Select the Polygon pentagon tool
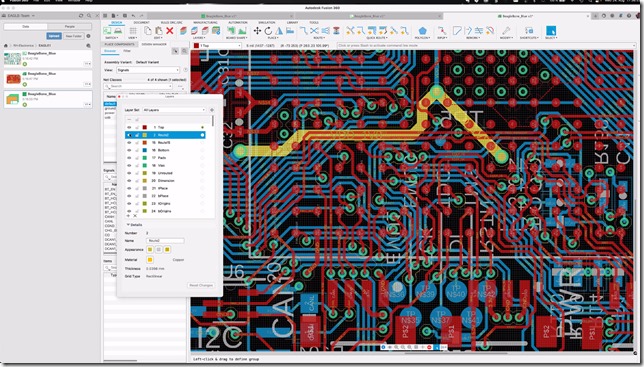Image resolution: width=644 pixels, height=367 pixels. (x=422, y=31)
